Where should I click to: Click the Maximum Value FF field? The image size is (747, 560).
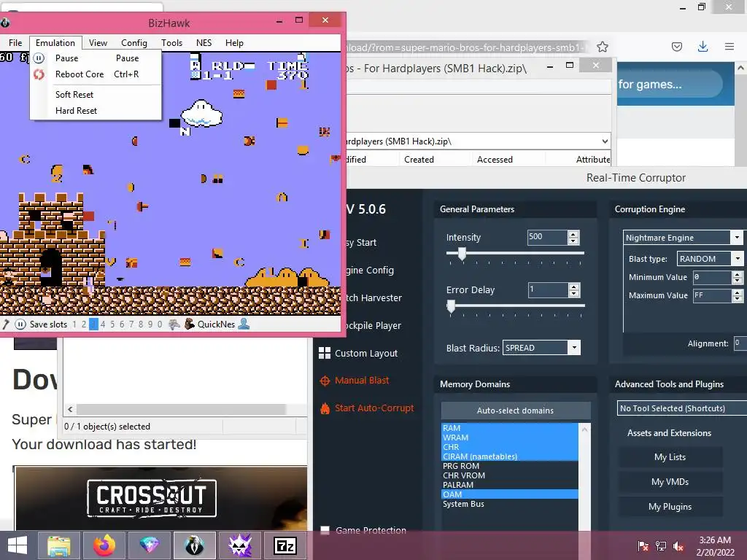pyautogui.click(x=712, y=295)
